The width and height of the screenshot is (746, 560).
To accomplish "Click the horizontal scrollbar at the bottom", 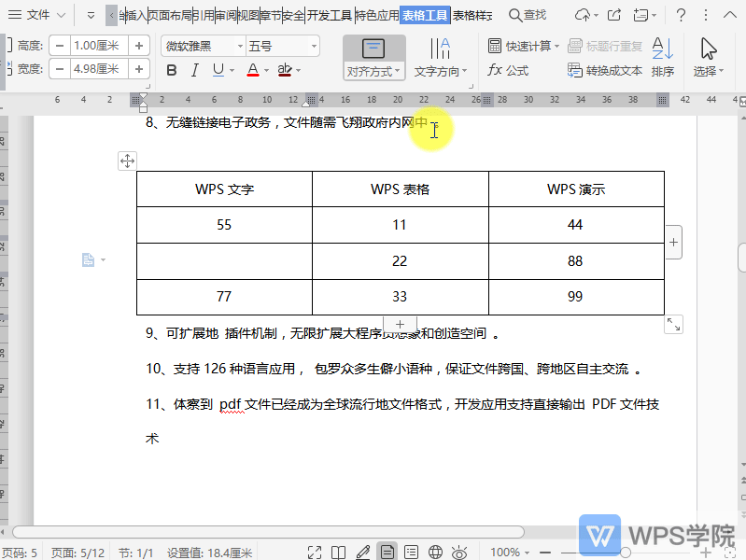I will [268, 531].
